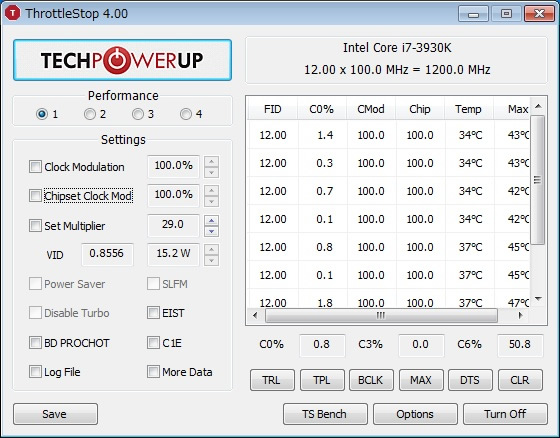Click Chipset Clock Mod down arrow

pyautogui.click(x=211, y=202)
